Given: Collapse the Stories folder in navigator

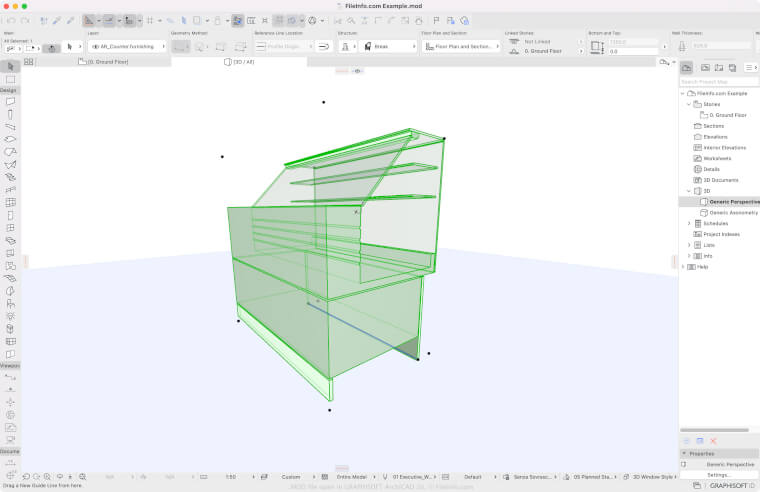Looking at the screenshot, I should click(689, 104).
